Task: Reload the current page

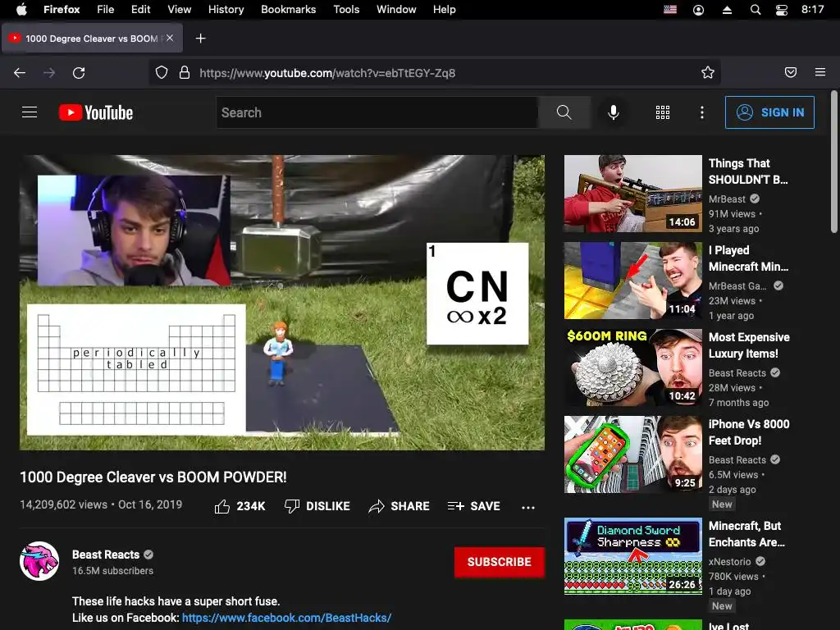Action: [79, 73]
